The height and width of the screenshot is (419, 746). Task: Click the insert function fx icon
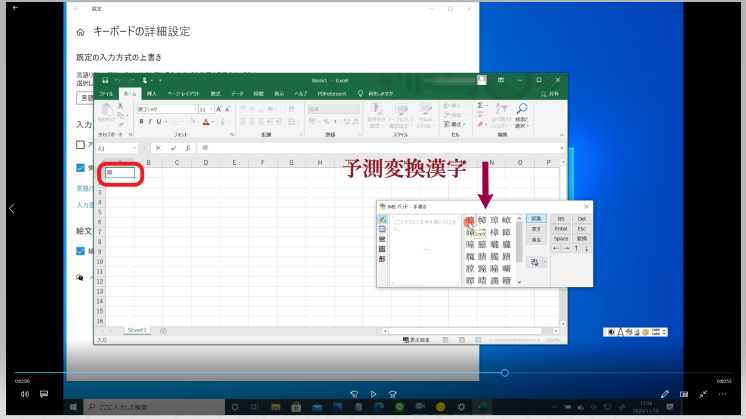(x=186, y=148)
